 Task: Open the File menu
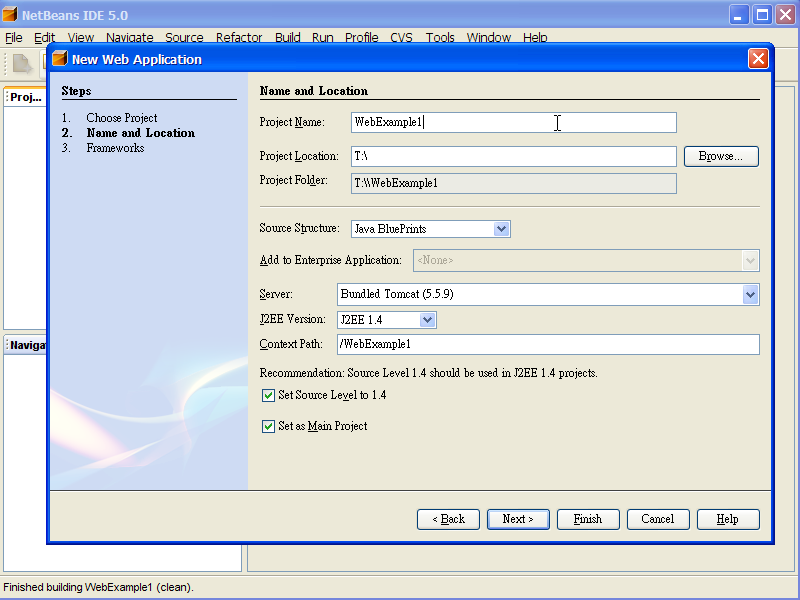coord(14,37)
